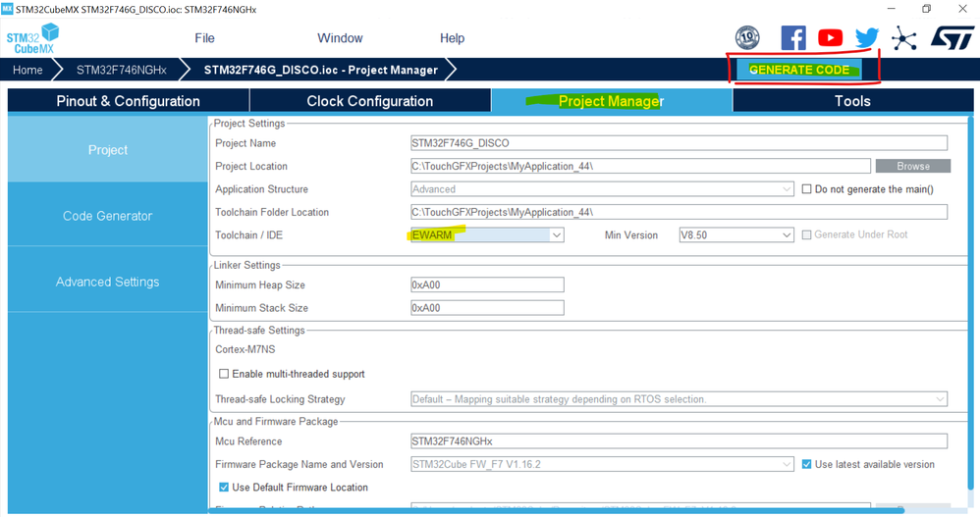Screen dimensions: 980x517
Task: Open the Project side section
Action: tap(107, 150)
